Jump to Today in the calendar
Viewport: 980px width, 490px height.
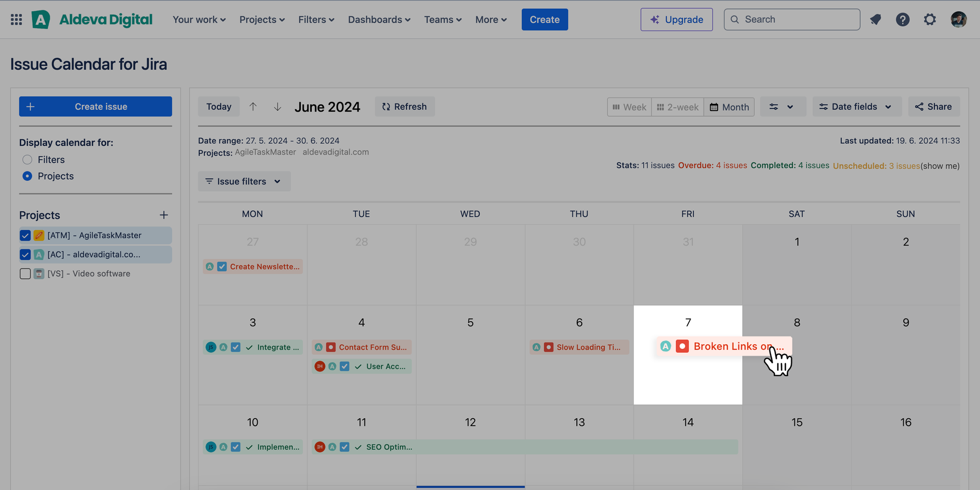219,107
